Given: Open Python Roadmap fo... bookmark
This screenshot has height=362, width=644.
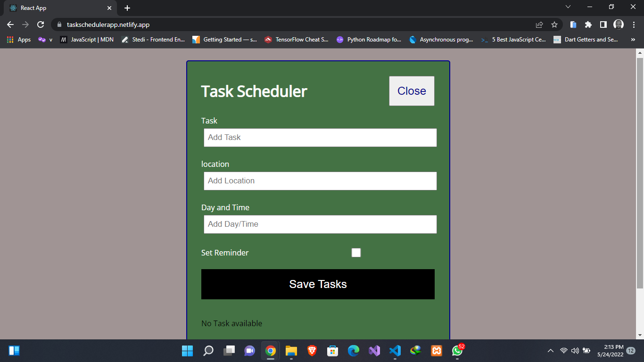Looking at the screenshot, I should [369, 40].
